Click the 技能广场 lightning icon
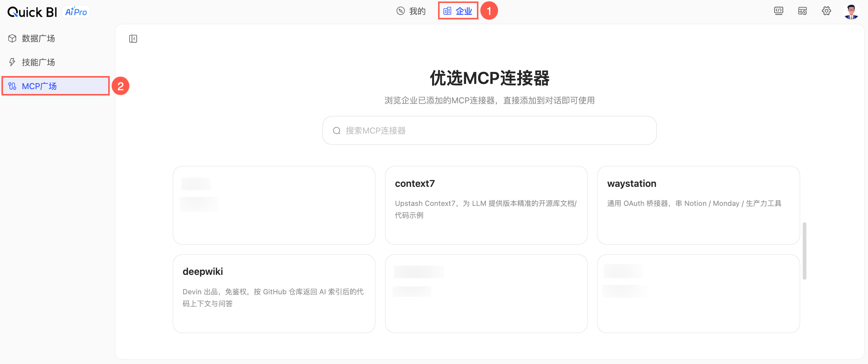This screenshot has width=868, height=364. pos(12,62)
